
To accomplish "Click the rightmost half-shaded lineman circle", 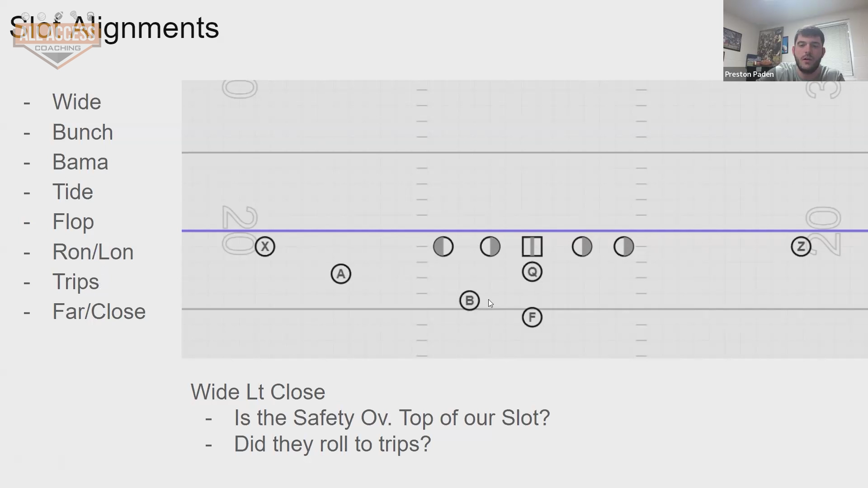I will 624,247.
